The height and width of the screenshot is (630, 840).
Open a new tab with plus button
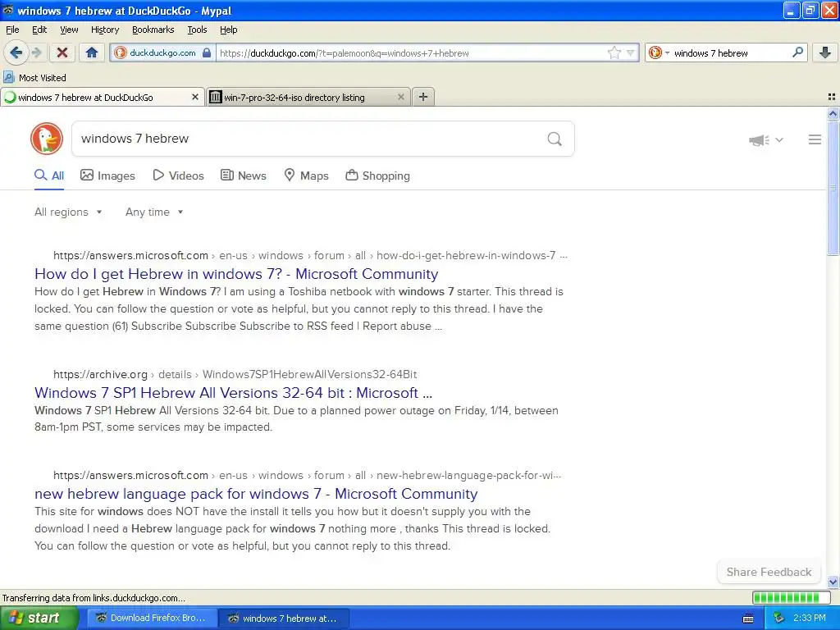tap(423, 97)
